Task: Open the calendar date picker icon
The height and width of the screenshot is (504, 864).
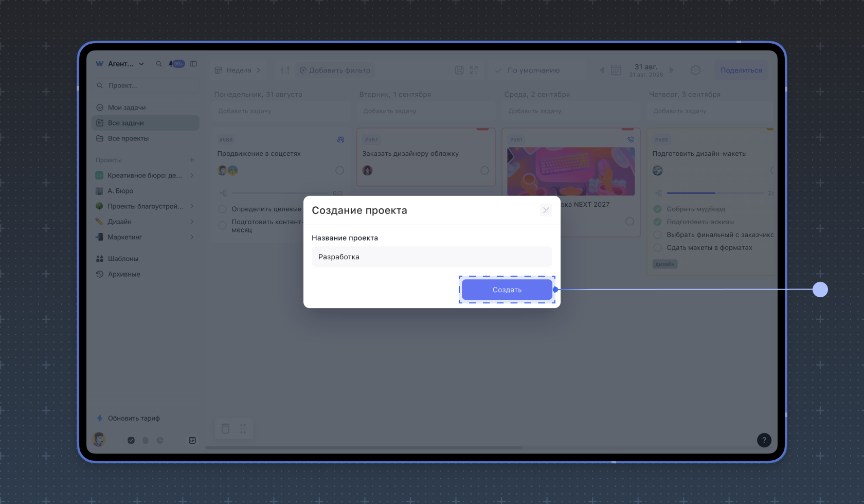Action: [x=616, y=70]
